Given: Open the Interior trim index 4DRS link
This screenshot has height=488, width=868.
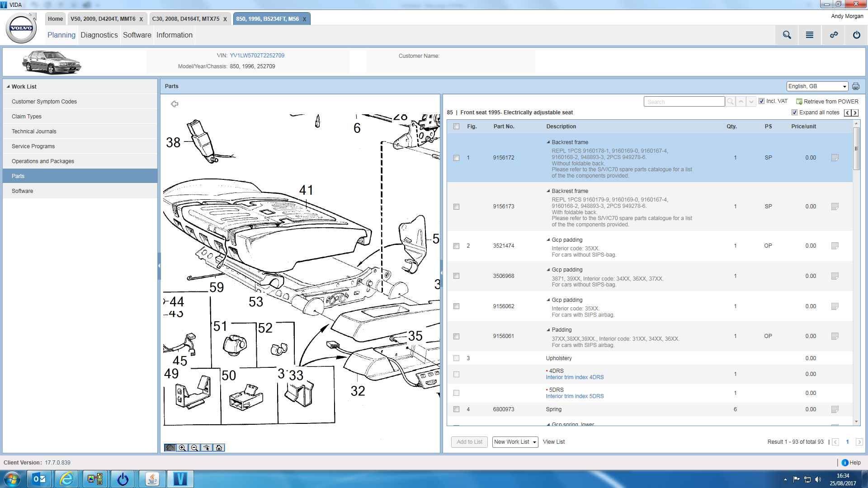Looking at the screenshot, I should pyautogui.click(x=575, y=377).
